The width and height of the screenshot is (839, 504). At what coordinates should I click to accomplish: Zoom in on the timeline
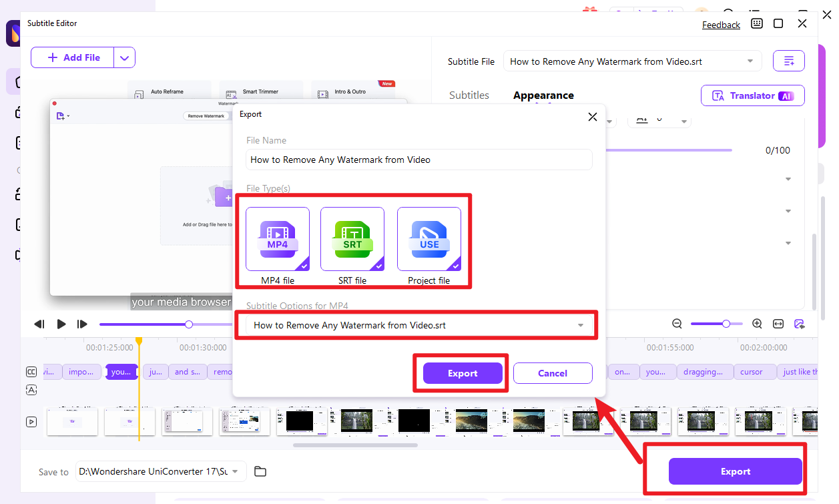(x=757, y=324)
